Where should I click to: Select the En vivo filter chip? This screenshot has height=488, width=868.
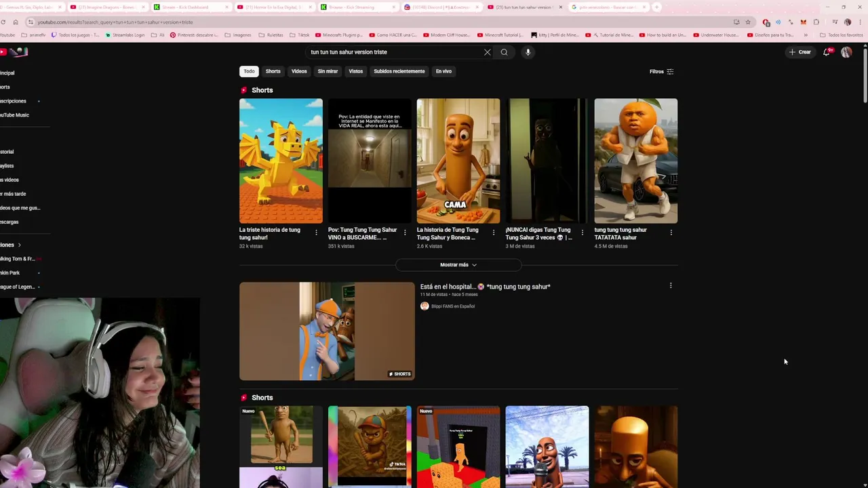tap(443, 71)
